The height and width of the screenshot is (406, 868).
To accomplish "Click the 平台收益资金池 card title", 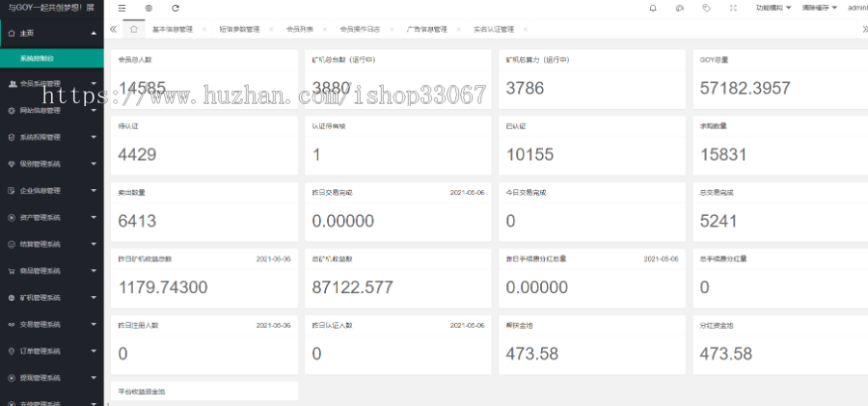I will tap(142, 392).
